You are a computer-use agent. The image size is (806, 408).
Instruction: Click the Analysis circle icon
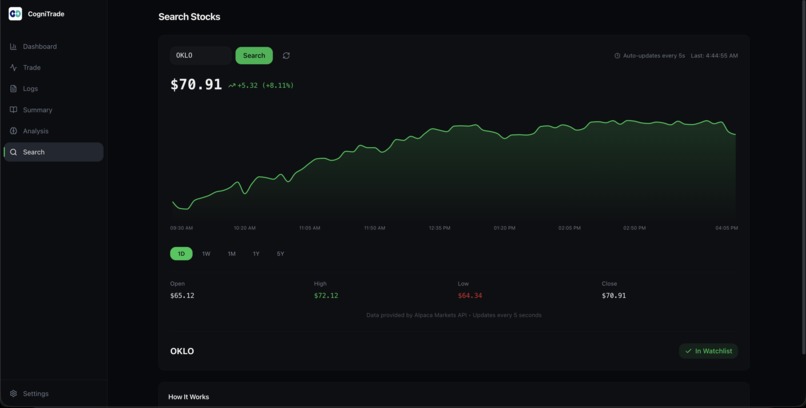[x=13, y=131]
